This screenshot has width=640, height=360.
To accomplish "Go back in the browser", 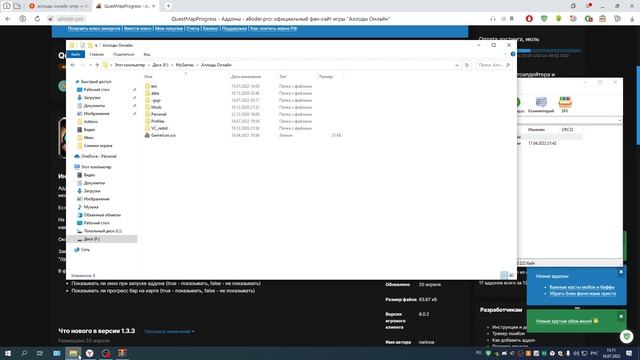I will (8, 19).
